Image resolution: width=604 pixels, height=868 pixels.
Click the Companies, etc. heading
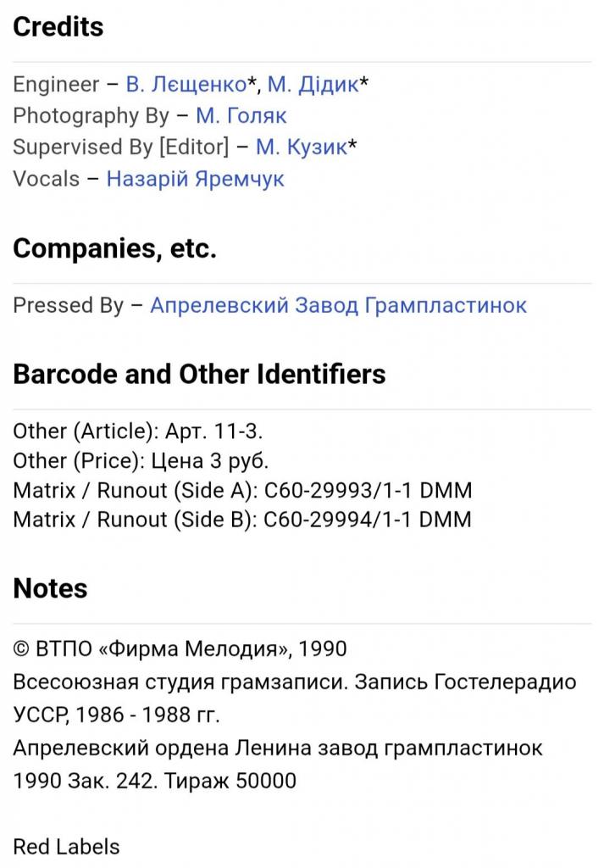click(114, 248)
